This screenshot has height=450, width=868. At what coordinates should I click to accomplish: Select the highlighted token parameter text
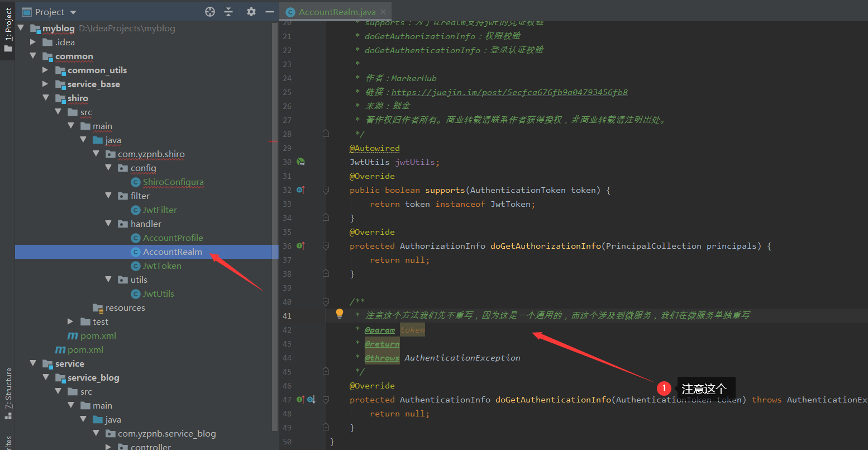412,329
